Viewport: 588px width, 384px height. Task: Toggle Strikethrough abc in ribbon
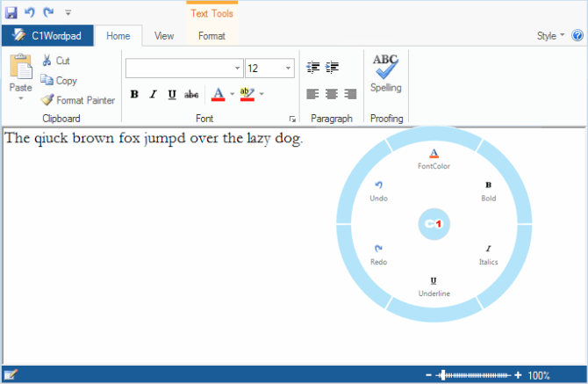(191, 94)
